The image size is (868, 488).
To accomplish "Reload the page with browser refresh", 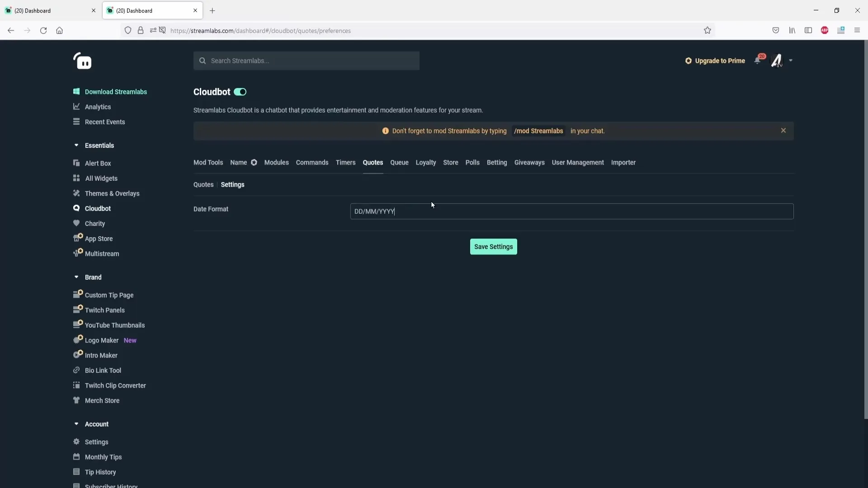I will (x=43, y=30).
